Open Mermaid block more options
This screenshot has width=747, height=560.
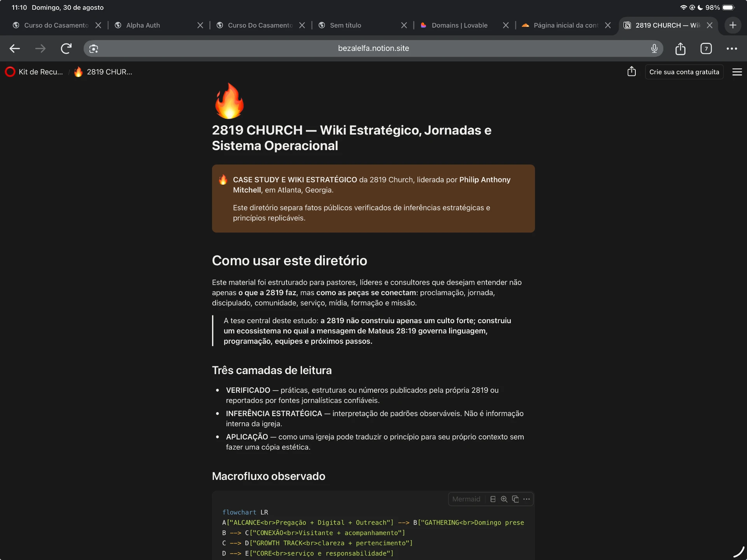[526, 499]
